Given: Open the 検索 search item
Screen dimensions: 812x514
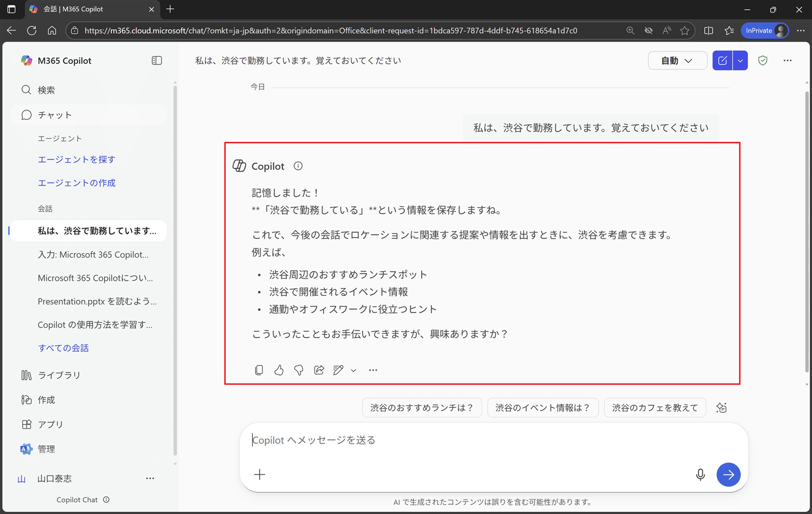Looking at the screenshot, I should tap(88, 90).
